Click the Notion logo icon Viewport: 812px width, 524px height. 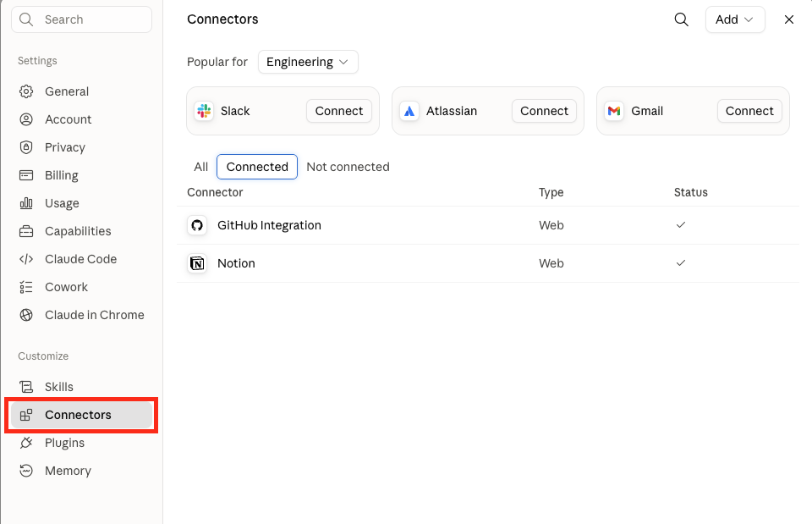[197, 263]
